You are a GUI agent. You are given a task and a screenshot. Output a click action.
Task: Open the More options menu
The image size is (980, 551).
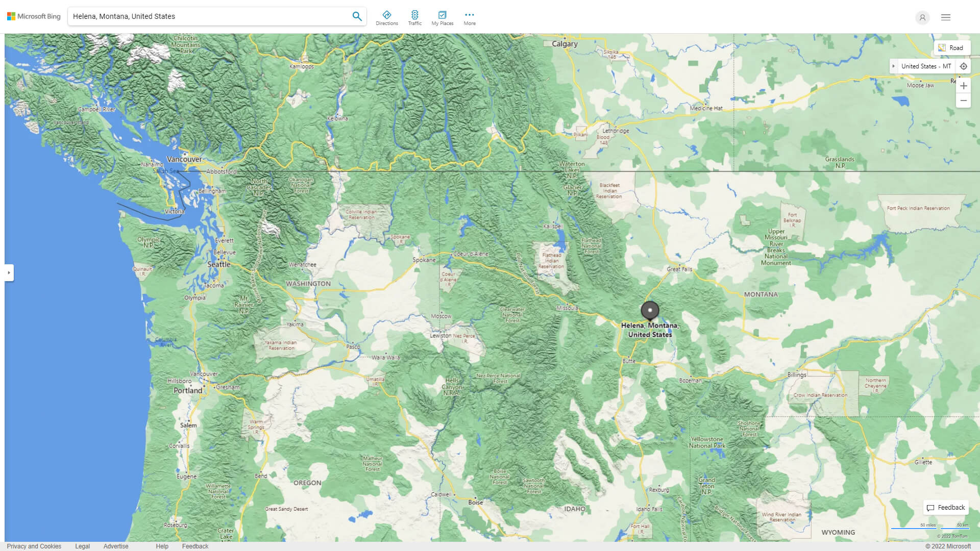pyautogui.click(x=470, y=18)
